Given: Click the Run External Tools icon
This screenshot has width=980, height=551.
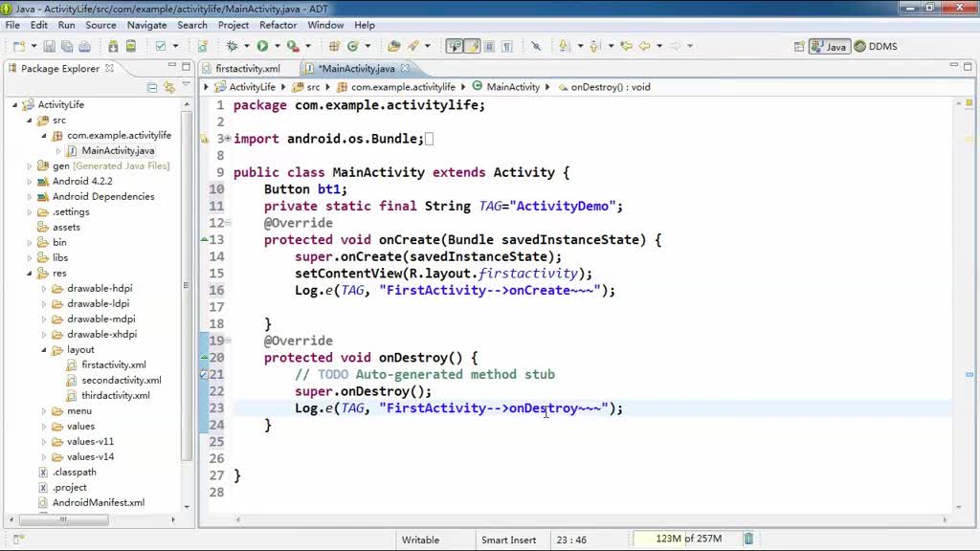Looking at the screenshot, I should coord(293,46).
